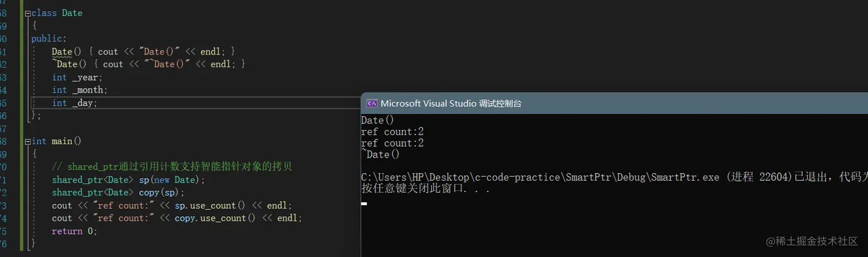Image resolution: width=868 pixels, height=257 pixels.
Task: Click the second 'ref count:2' console output
Action: pyautogui.click(x=392, y=143)
